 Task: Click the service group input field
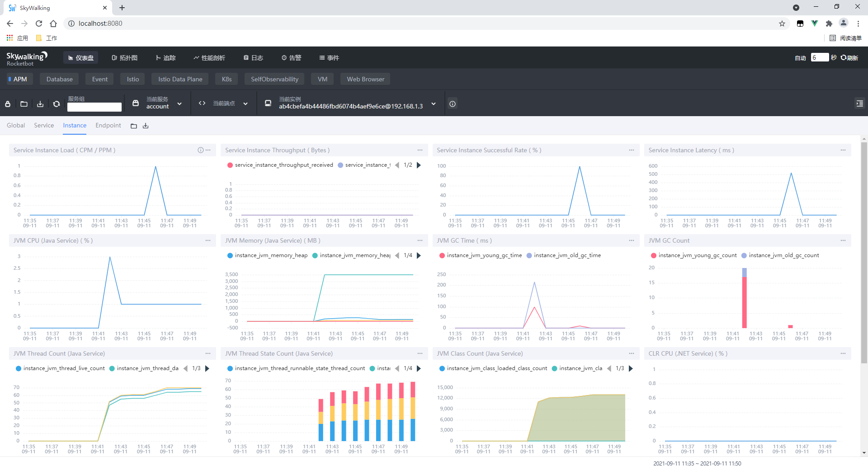click(x=94, y=107)
